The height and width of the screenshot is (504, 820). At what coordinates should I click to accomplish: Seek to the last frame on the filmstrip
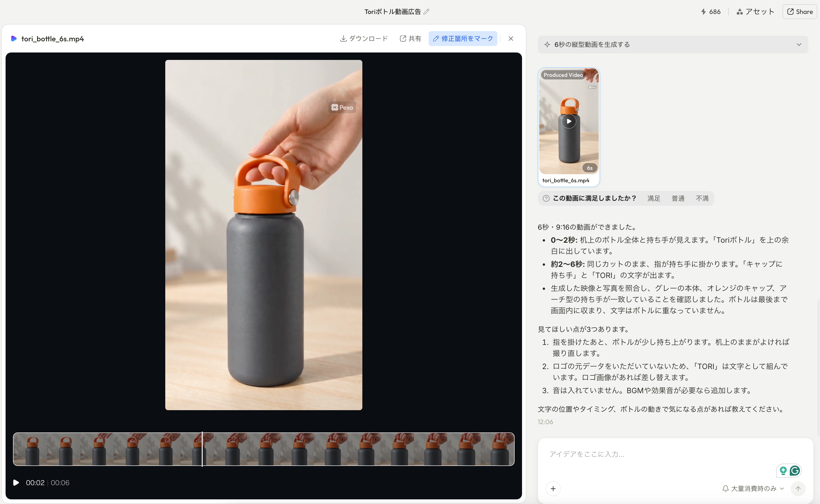pos(498,449)
